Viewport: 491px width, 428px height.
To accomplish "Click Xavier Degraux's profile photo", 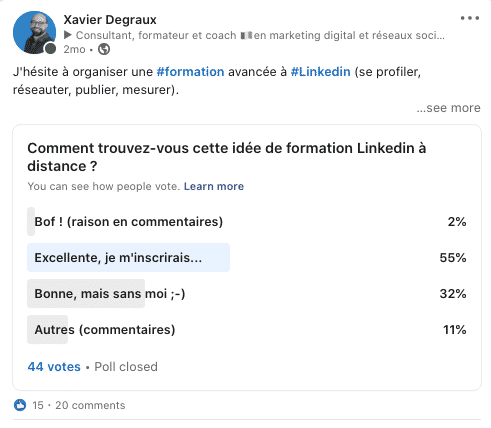I will pos(34,32).
